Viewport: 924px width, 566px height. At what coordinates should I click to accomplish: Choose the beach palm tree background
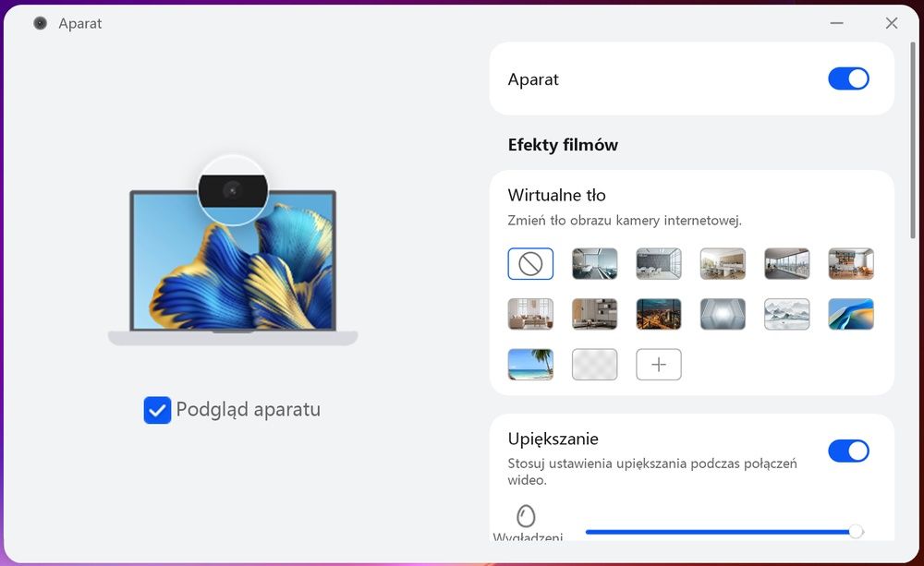530,365
